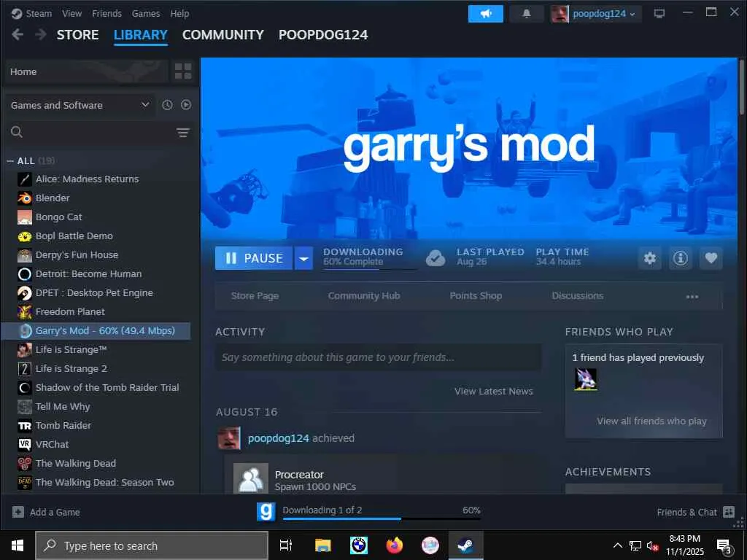The width and height of the screenshot is (747, 560).
Task: Add Garry's Mod to favorites heart
Action: pyautogui.click(x=711, y=258)
